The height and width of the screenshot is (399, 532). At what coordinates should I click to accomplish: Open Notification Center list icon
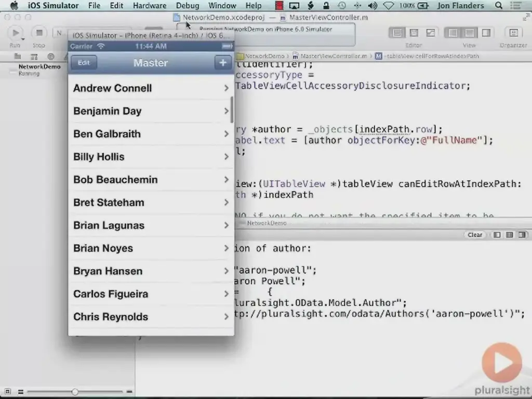516,5
